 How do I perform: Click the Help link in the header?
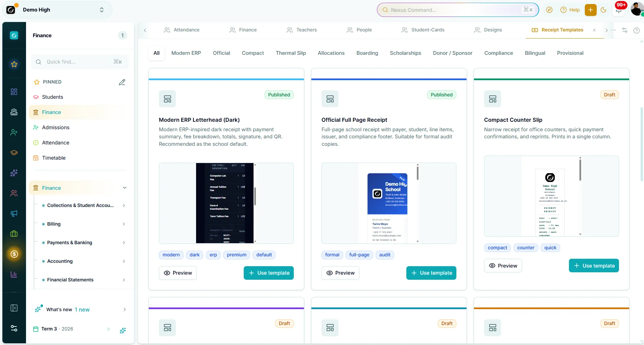[x=570, y=10]
